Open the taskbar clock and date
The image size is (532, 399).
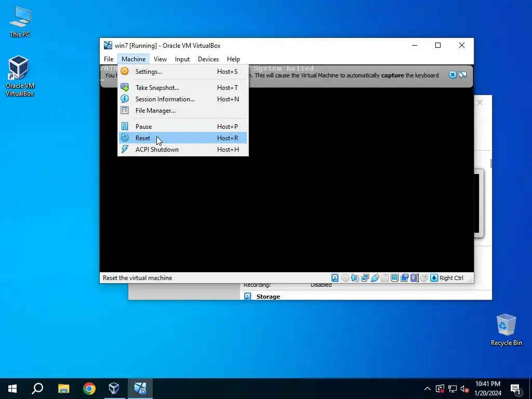(x=487, y=389)
